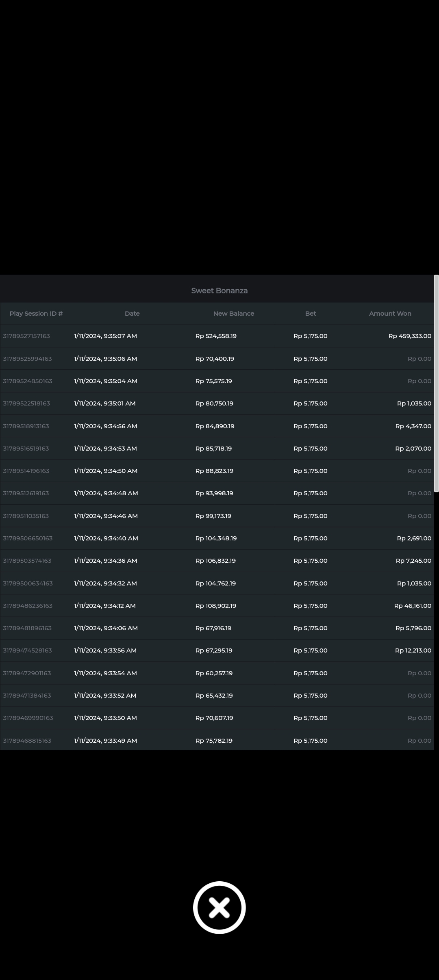Click the Rp 524,558.19 new balance
Screen dimensions: 439x980
coord(216,336)
